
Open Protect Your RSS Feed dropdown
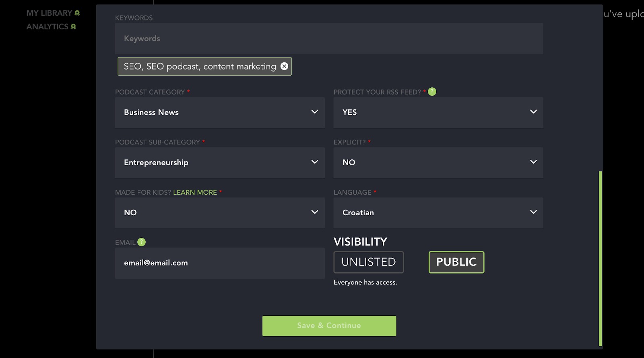click(x=438, y=113)
